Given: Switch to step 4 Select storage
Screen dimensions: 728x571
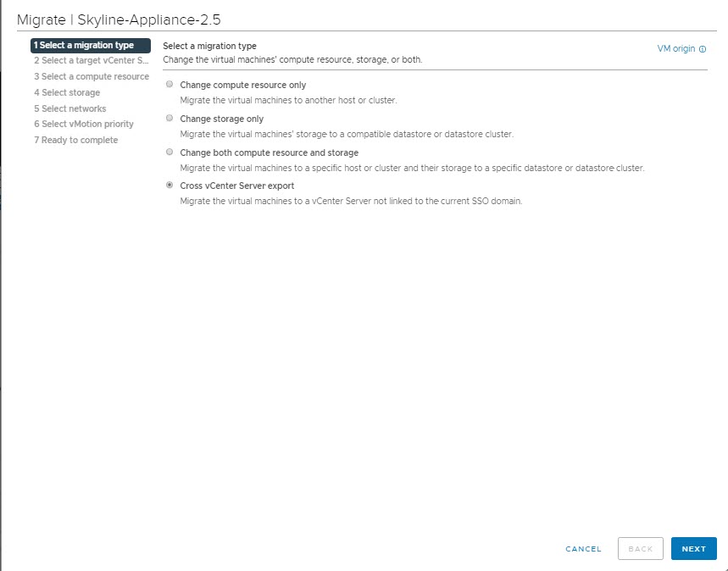Looking at the screenshot, I should pyautogui.click(x=67, y=92).
